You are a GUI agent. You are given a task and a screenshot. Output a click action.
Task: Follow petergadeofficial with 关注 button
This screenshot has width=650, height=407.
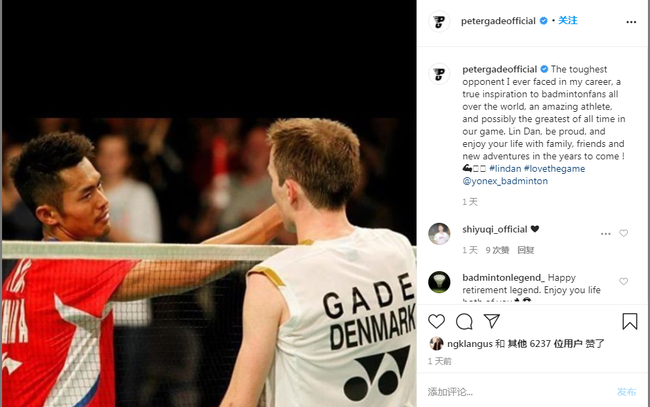pyautogui.click(x=568, y=20)
